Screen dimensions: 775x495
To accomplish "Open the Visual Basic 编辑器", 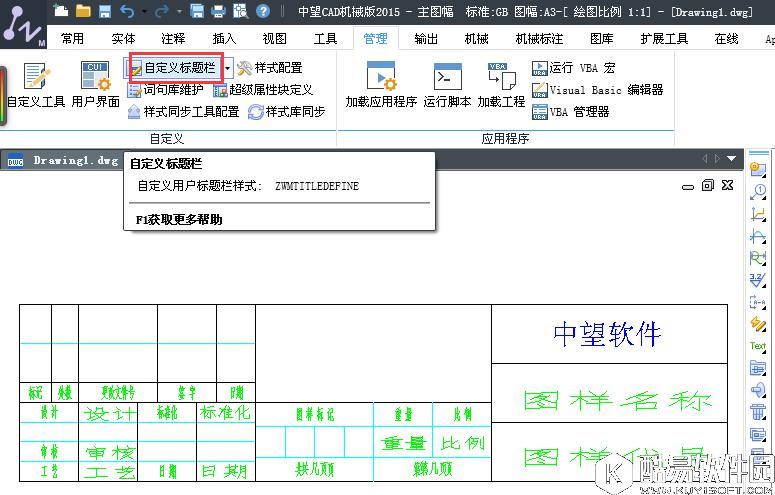I will point(598,90).
